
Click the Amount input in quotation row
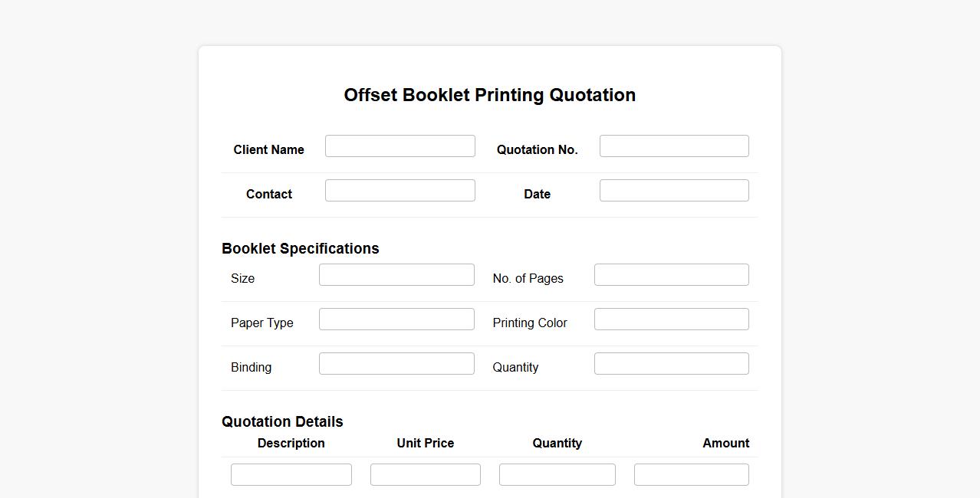tap(692, 475)
